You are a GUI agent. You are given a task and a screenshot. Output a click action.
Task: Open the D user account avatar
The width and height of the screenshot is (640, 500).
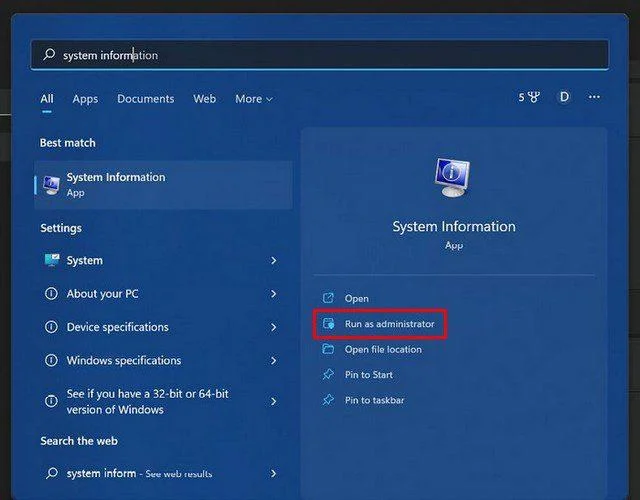click(x=564, y=97)
